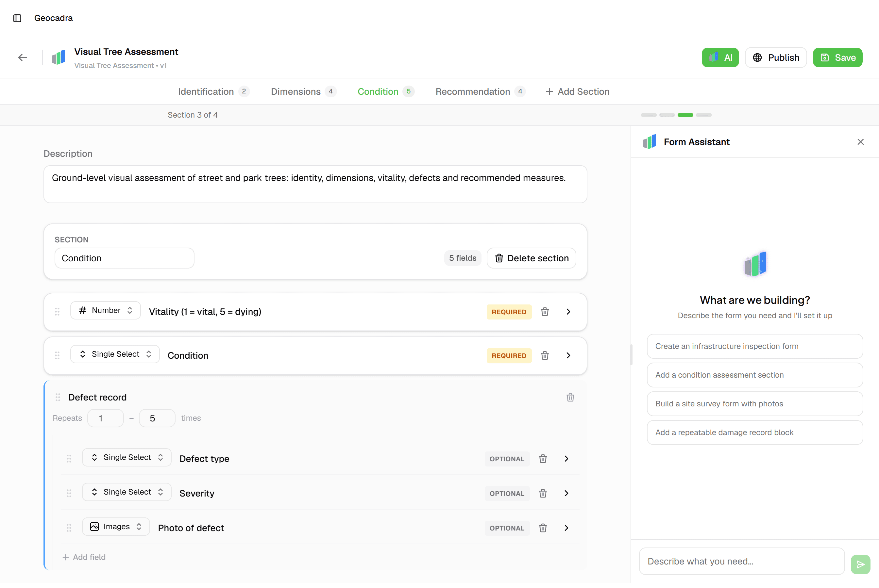Toggle OPTIONAL badge on Defect type
Viewport: 879px width, 588px height.
[x=507, y=459]
